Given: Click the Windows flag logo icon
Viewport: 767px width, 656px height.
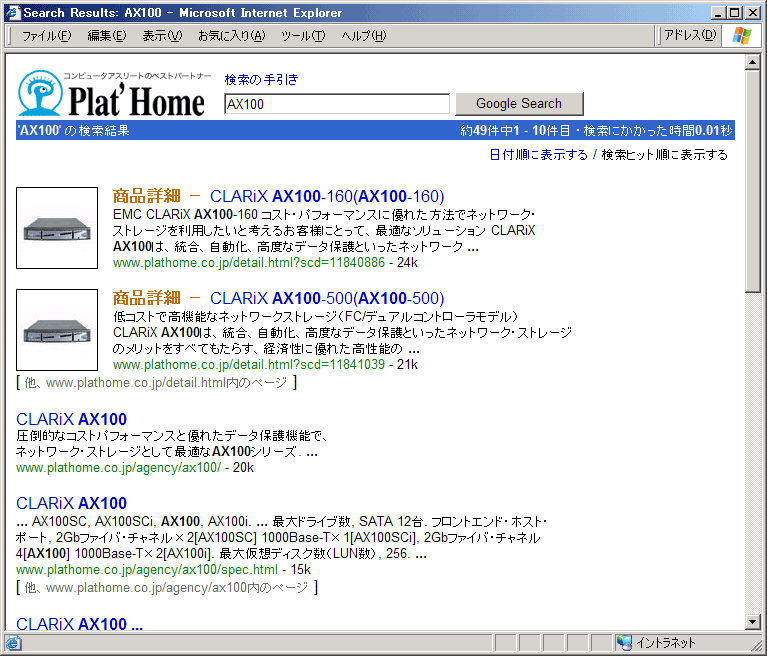Looking at the screenshot, I should [742, 35].
